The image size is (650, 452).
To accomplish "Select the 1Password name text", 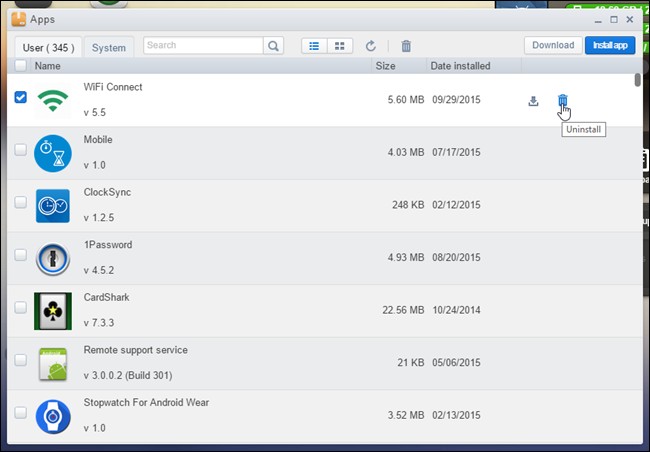I will (x=108, y=245).
